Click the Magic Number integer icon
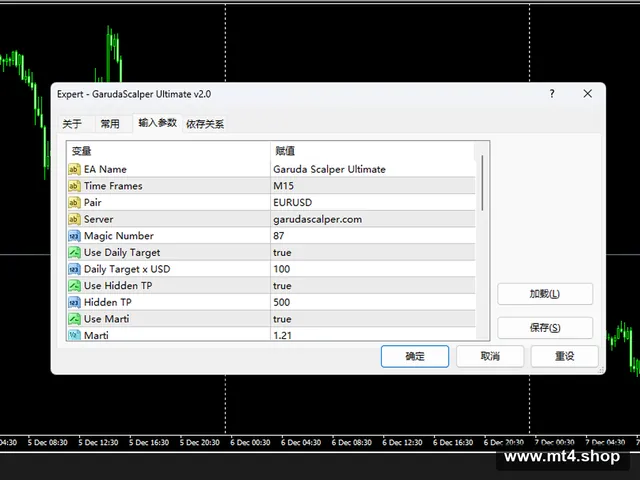The height and width of the screenshot is (480, 640). pyautogui.click(x=74, y=236)
